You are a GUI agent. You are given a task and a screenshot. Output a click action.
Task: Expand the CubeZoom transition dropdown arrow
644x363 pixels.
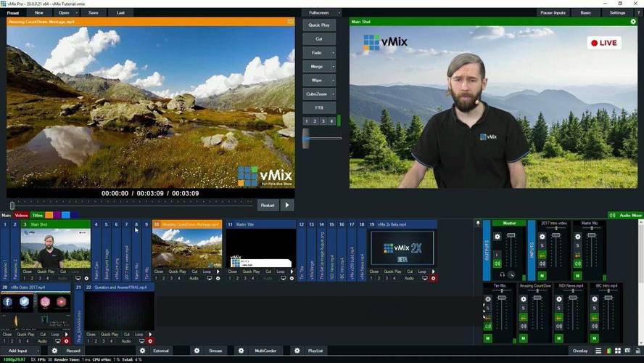coord(333,94)
